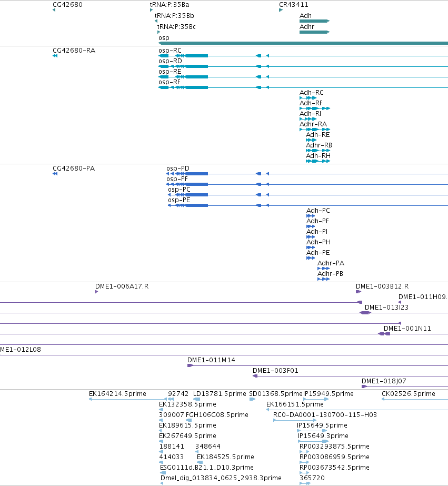Image resolution: width=448 pixels, height=486 pixels.
Task: Click the Adh-RI transcript label
Action: click(311, 114)
